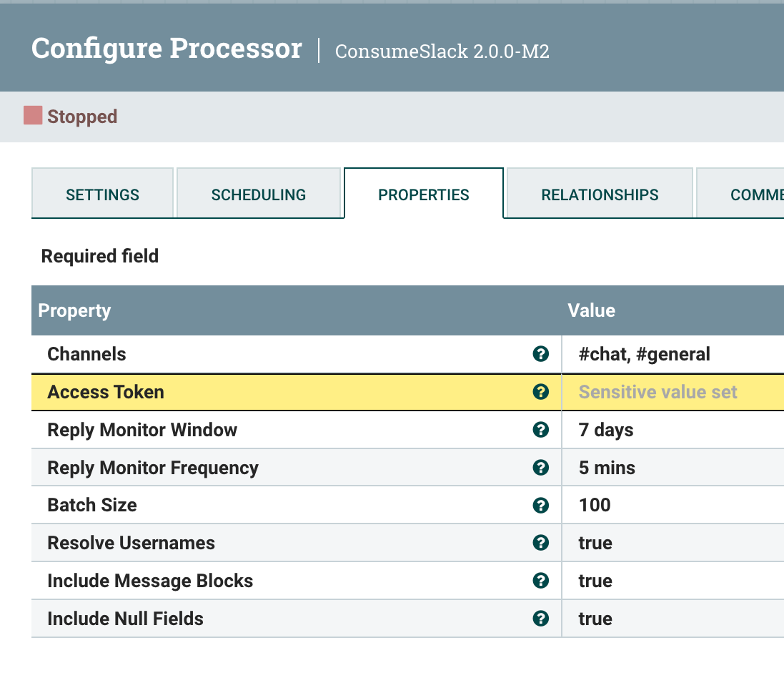
Task: Click the 'Required field' label
Action: (x=99, y=256)
